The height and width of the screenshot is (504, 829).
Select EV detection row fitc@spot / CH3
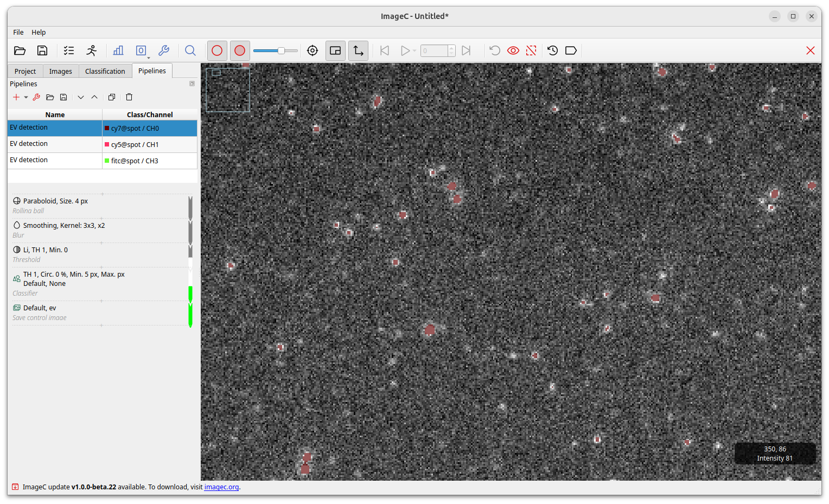point(103,161)
